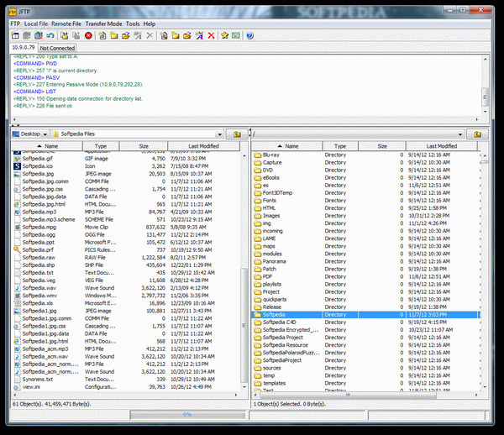Open the Desktop location dropdown

(44, 134)
